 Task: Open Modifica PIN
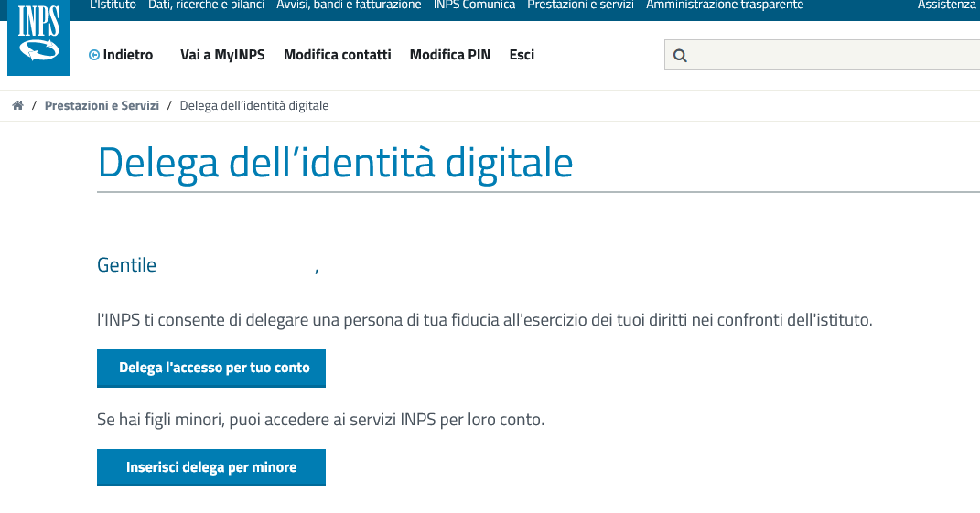coord(450,55)
